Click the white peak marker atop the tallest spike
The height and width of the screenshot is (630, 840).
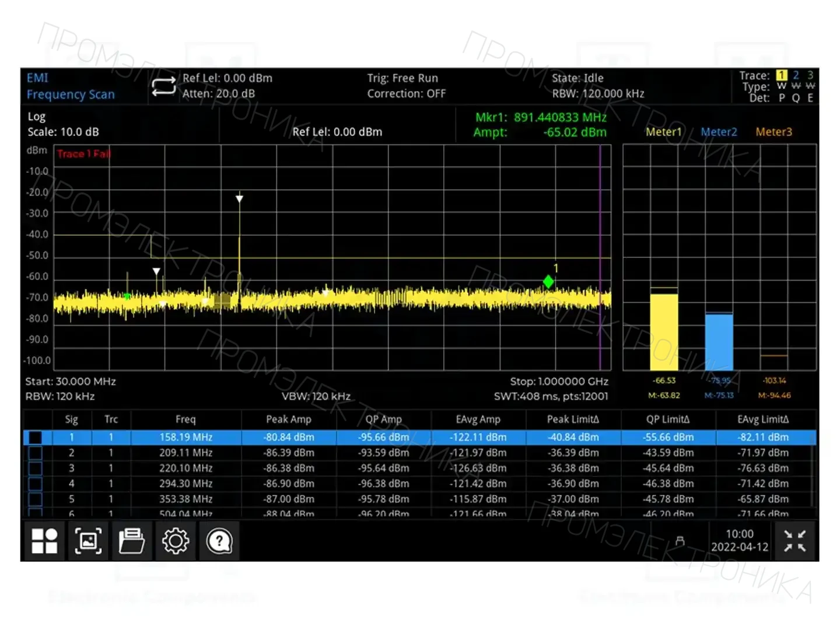click(x=239, y=199)
